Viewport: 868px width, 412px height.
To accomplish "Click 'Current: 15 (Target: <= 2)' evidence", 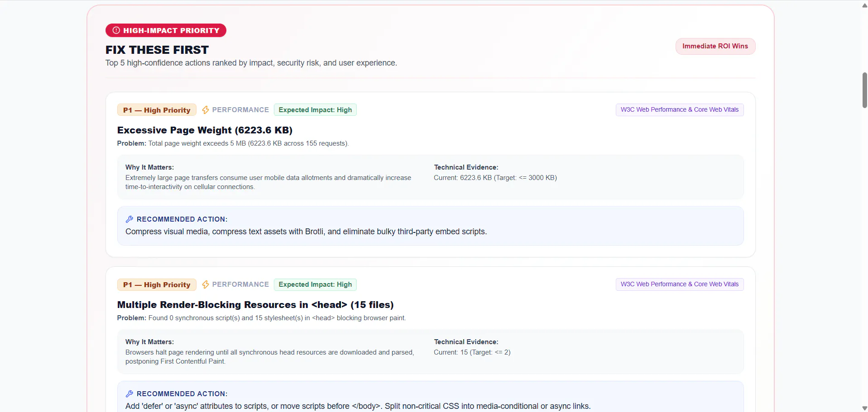I will coord(472,352).
